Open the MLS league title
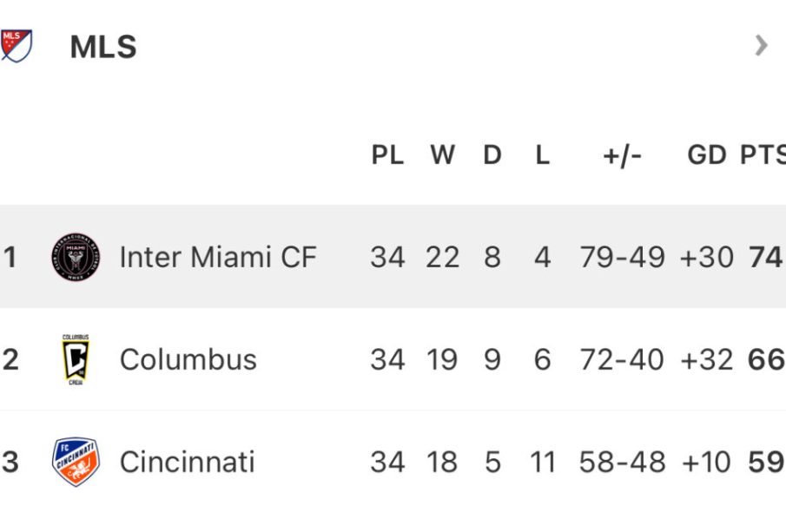Image resolution: width=786 pixels, height=532 pixels. tap(103, 47)
